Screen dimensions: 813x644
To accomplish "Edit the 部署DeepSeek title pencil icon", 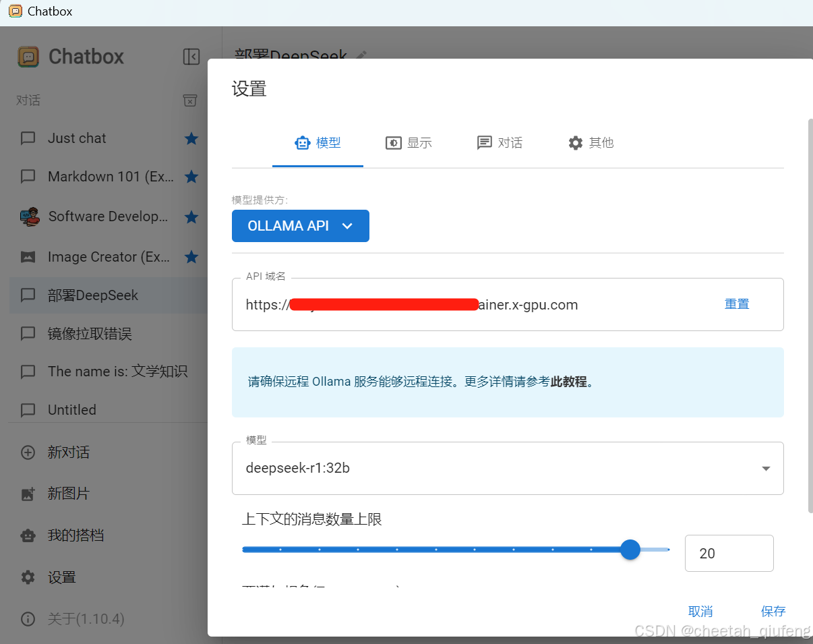I will (x=362, y=55).
